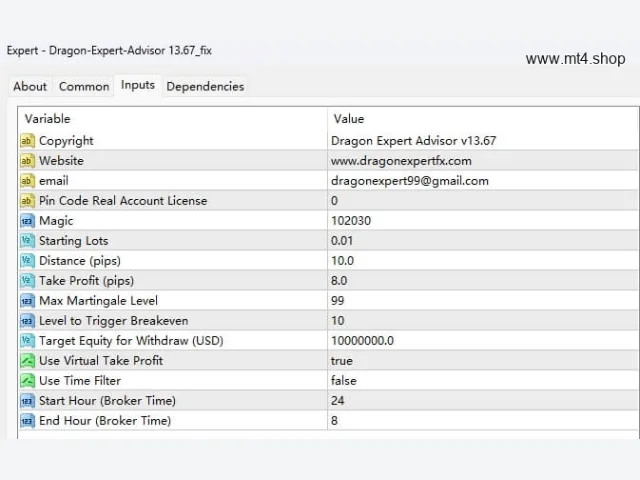Select the Starting Lots variable name
Image resolution: width=640 pixels, height=480 pixels.
click(73, 241)
